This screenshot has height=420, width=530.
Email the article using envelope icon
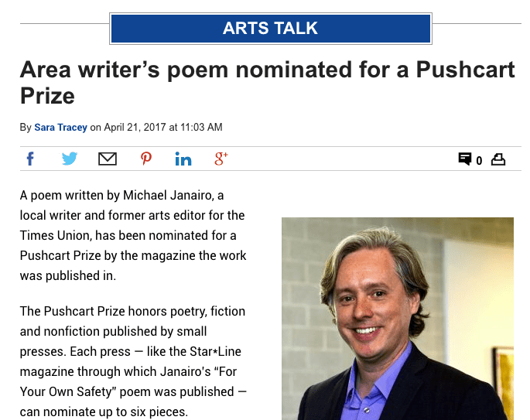tap(108, 159)
